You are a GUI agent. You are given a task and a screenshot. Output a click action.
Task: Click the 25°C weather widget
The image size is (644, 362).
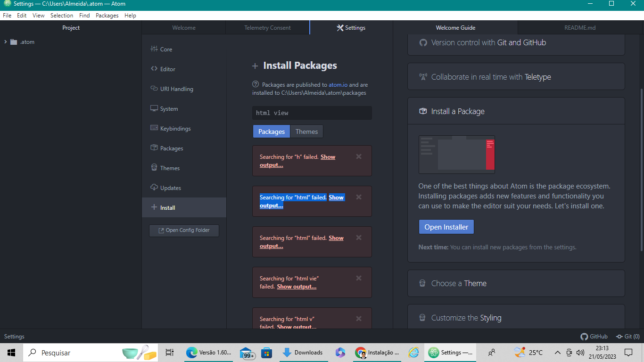coord(528,353)
